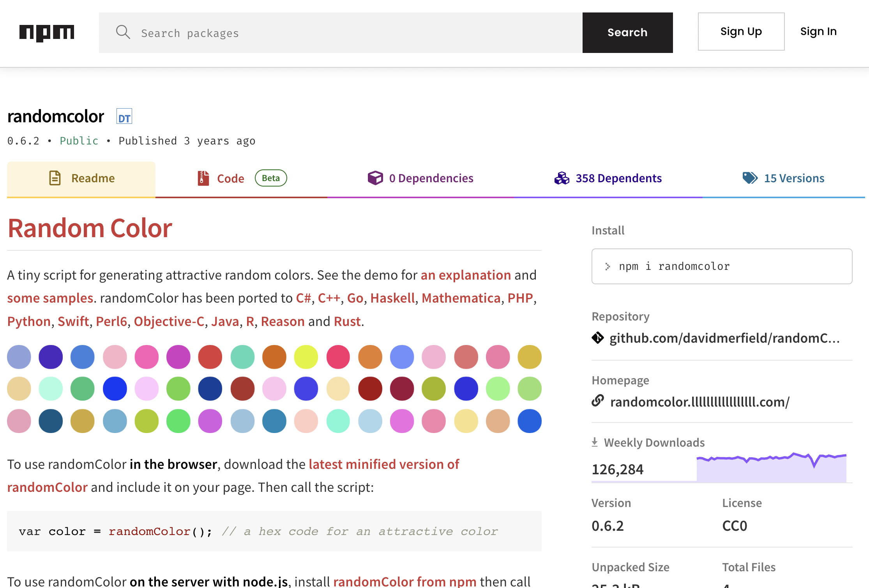Click the weekly downloads sparkline chart
Viewport: 869px width, 588px height.
point(771,467)
